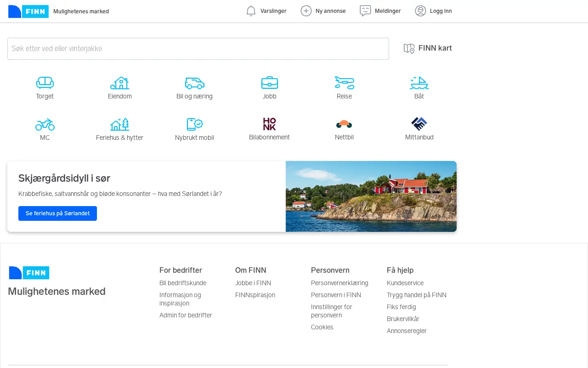This screenshot has height=368, width=588.
Task: Select the Nettbil logo icon
Action: pos(344,124)
